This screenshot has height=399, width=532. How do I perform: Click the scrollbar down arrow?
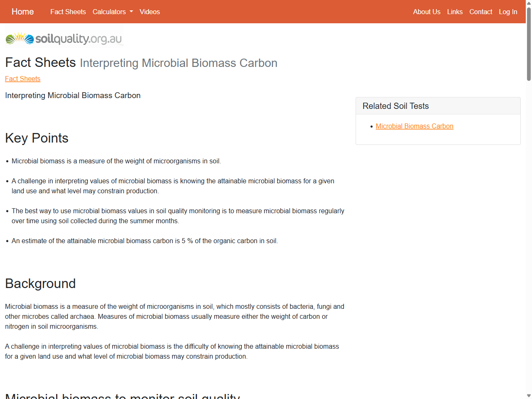528,395
